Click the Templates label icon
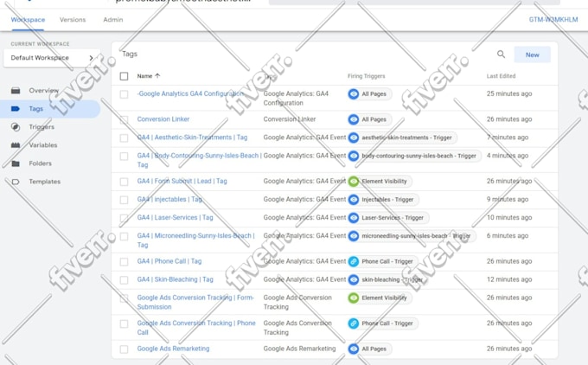Screen dimensions: 588x365 click(x=16, y=182)
